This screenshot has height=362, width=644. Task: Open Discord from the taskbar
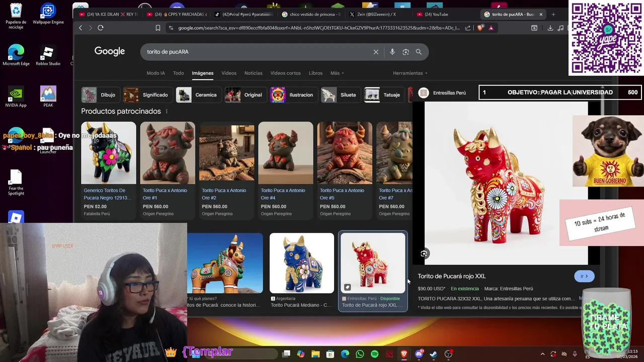click(x=419, y=354)
